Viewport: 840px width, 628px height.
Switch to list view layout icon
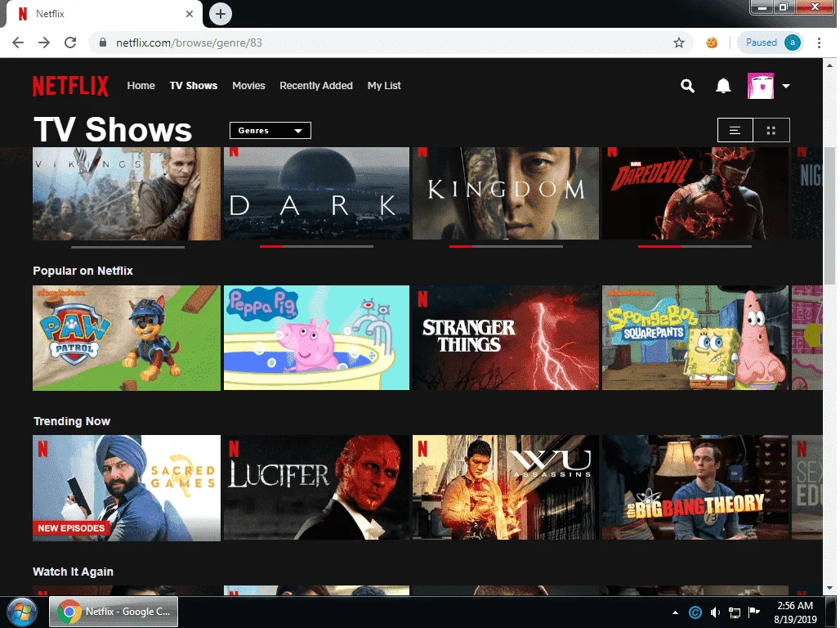click(735, 130)
